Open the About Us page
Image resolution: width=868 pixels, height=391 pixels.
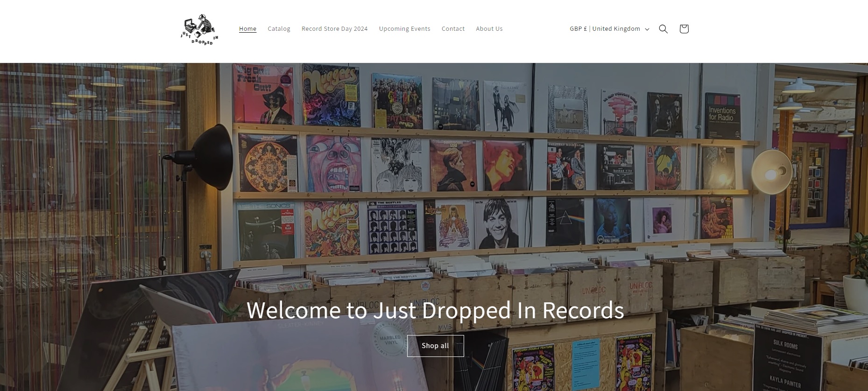[x=489, y=29]
